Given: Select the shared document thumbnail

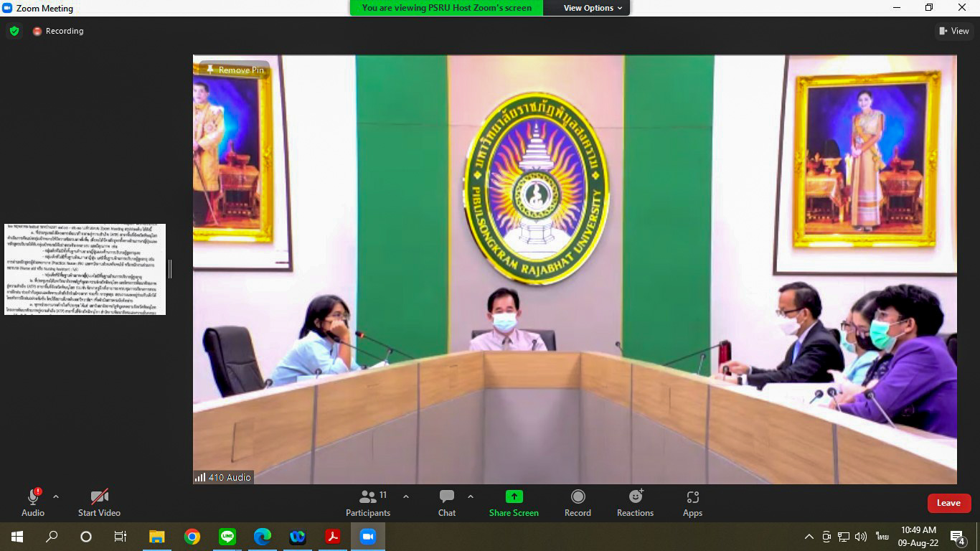Looking at the screenshot, I should (85, 269).
